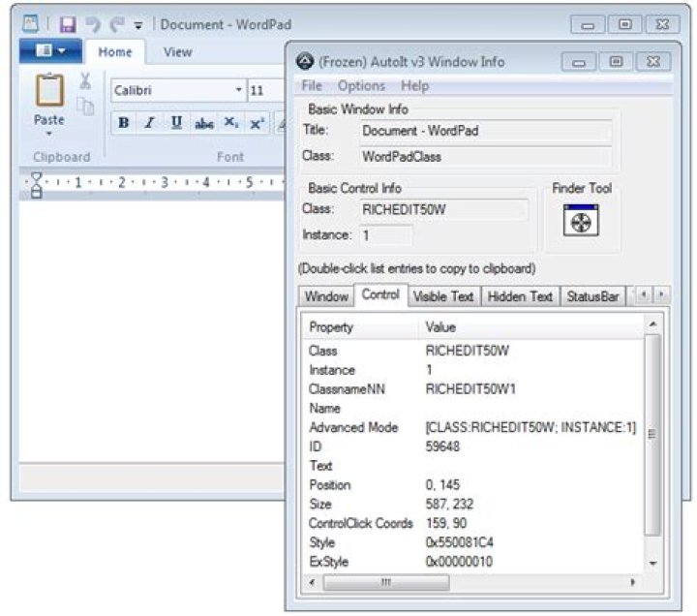Click the Superscript icon

pyautogui.click(x=257, y=123)
